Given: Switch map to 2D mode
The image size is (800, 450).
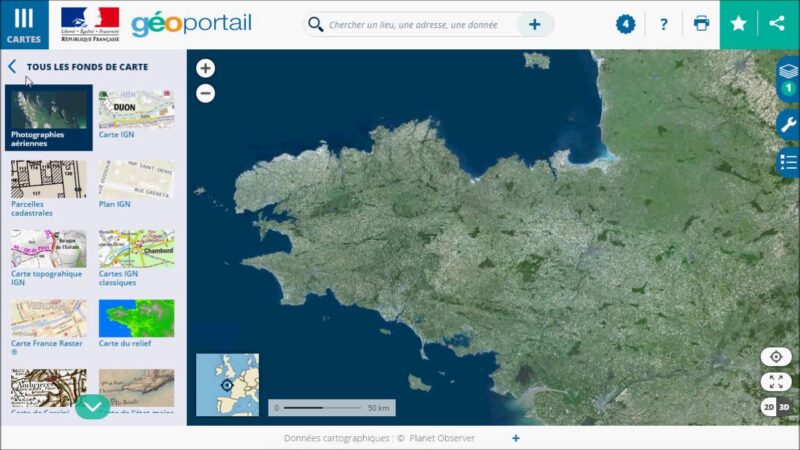Looking at the screenshot, I should point(769,407).
